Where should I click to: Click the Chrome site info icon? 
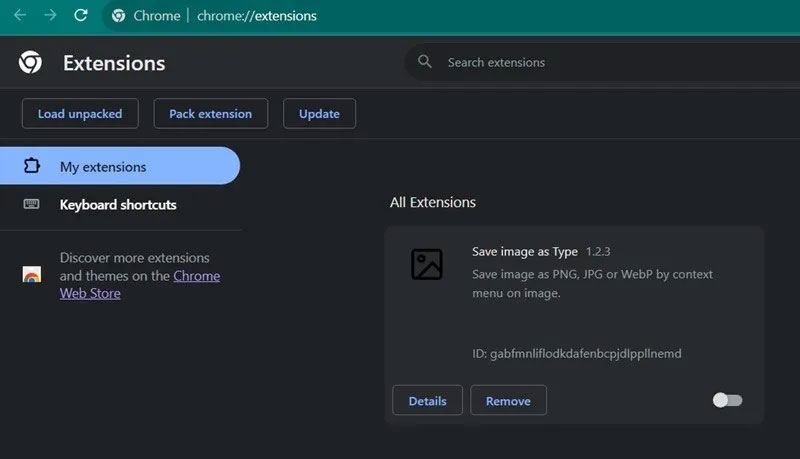pyautogui.click(x=119, y=16)
